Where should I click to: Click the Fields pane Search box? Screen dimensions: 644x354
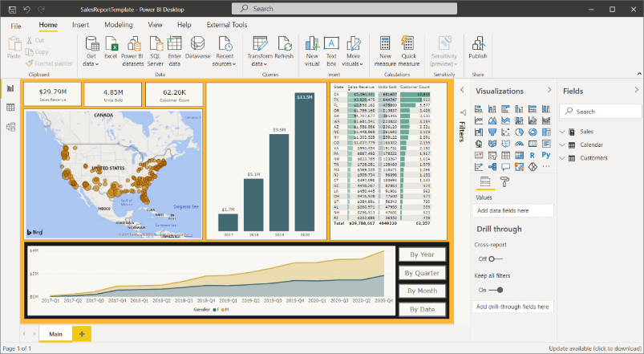click(x=600, y=112)
